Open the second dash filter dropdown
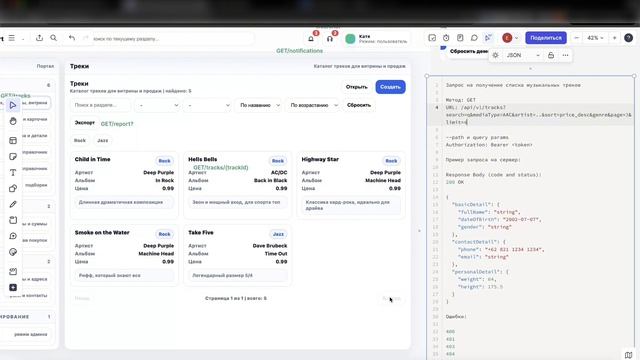The width and height of the screenshot is (640, 360). click(208, 105)
